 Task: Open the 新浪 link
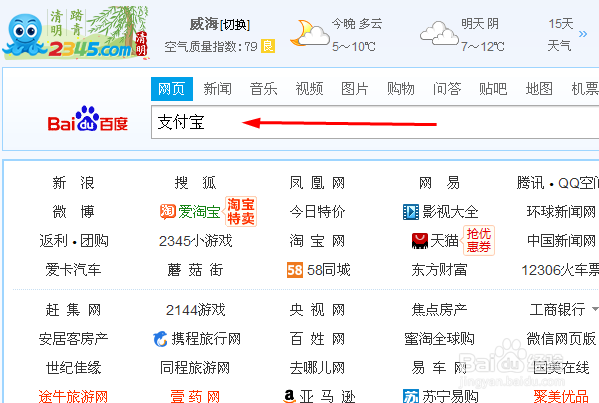pyautogui.click(x=73, y=183)
